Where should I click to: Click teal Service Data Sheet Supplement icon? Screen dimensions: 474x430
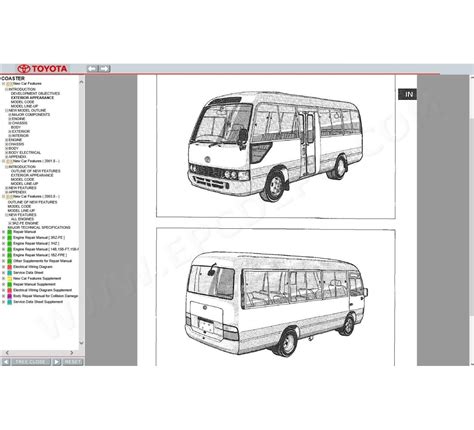[10, 302]
